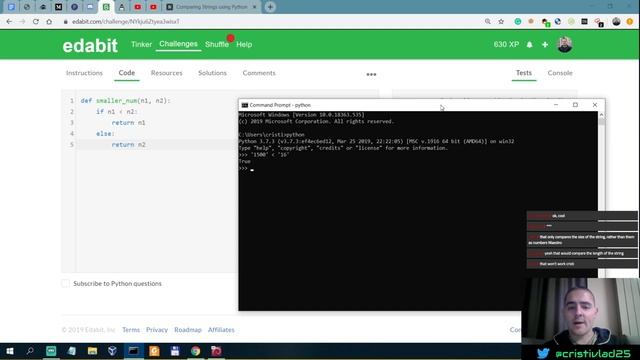Open the Chrome profile avatar in toolbar
The height and width of the screenshot is (360, 640).
[x=616, y=22]
